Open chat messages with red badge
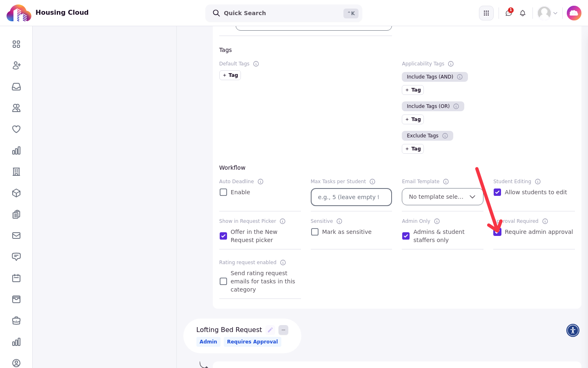Screen dimensions: 588x368 tap(509, 13)
